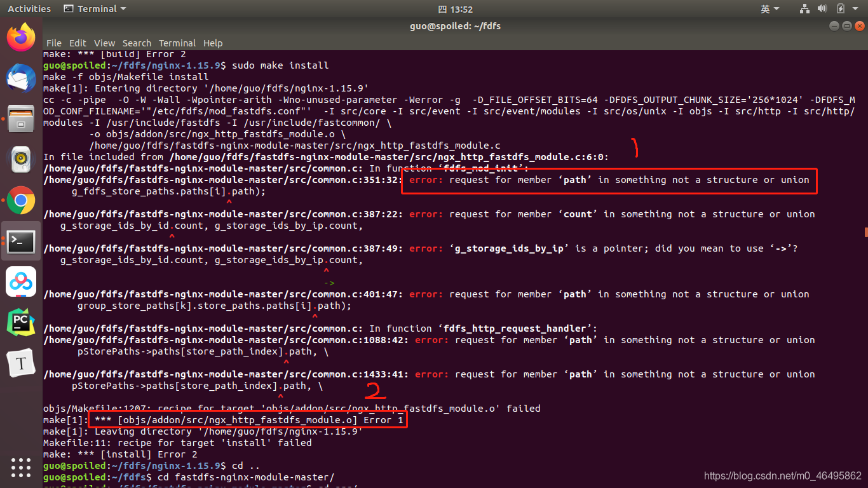The height and width of the screenshot is (488, 868).
Task: Click the common.c:1088:42 error line
Action: (429, 340)
